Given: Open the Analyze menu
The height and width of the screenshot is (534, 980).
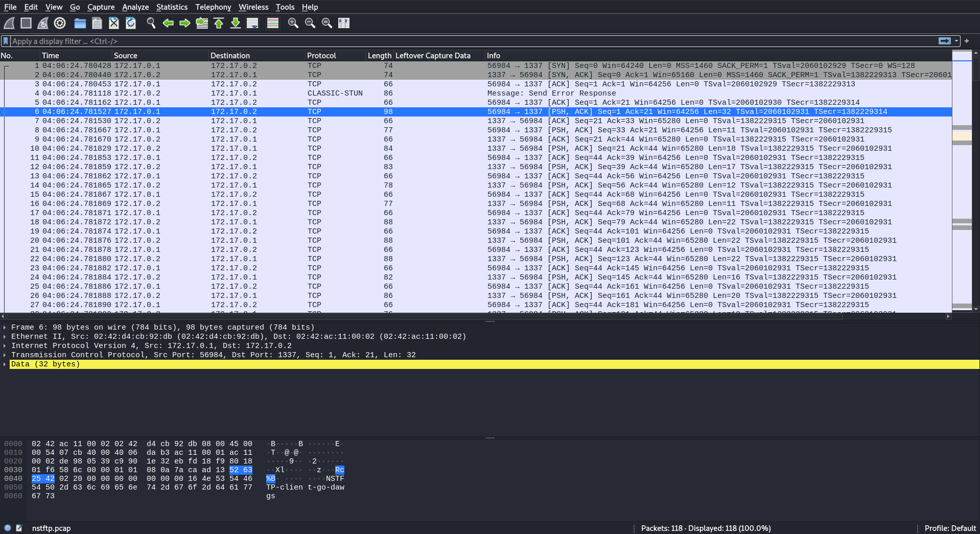Looking at the screenshot, I should pos(135,7).
